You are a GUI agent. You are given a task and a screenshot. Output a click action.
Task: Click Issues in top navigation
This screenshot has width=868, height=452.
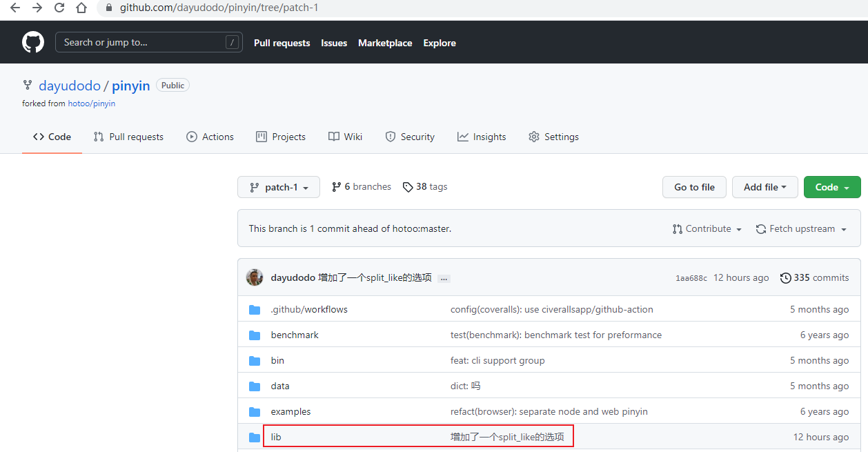334,43
